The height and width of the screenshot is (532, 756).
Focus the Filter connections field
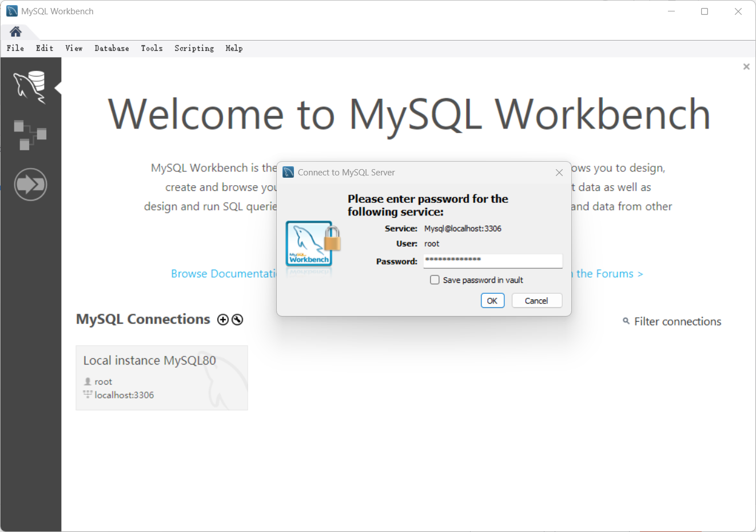pos(678,322)
